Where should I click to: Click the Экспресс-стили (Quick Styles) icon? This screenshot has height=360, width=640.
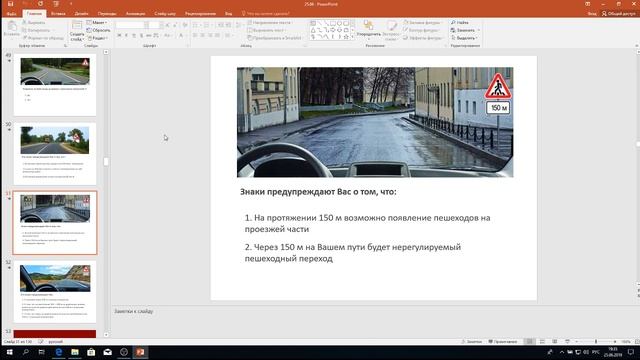[x=391, y=25]
